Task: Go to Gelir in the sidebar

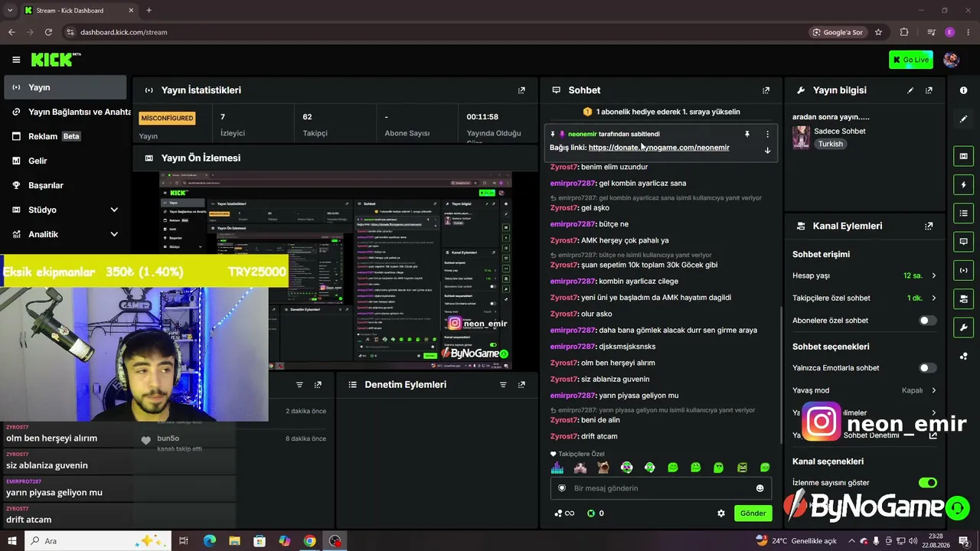Action: [x=65, y=161]
